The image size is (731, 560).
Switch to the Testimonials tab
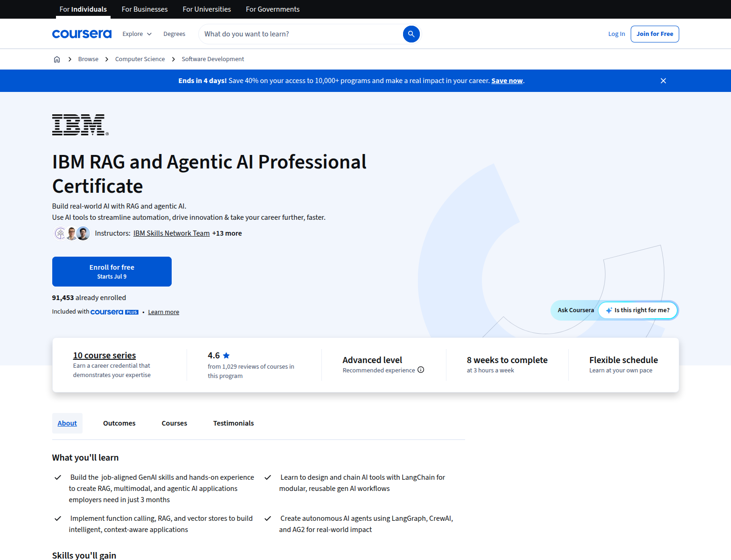[x=234, y=423]
